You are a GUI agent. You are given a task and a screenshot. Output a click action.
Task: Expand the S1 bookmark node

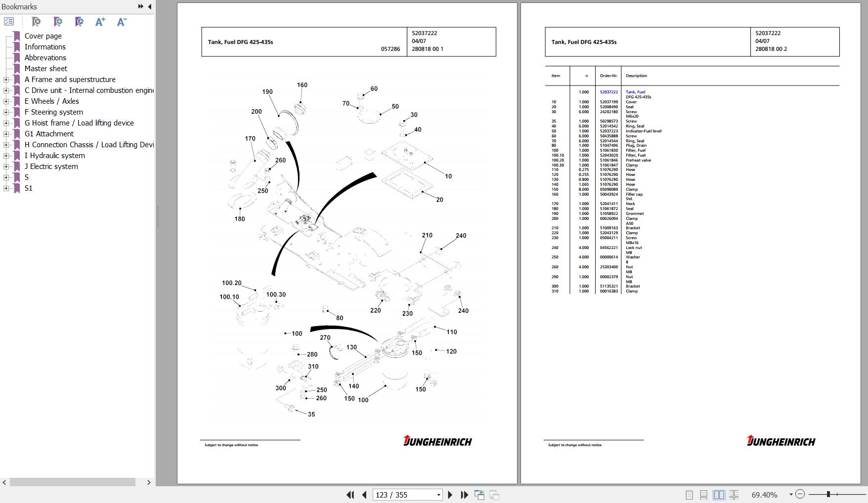tap(6, 188)
